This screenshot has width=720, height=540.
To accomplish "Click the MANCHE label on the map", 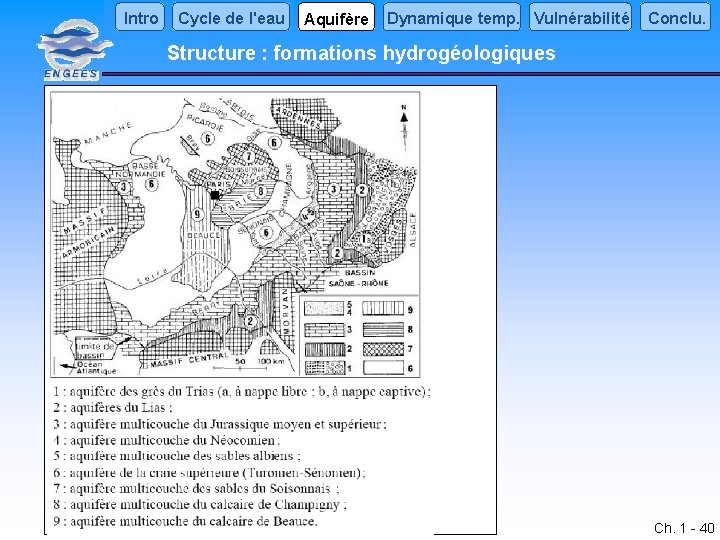I will click(x=108, y=133).
